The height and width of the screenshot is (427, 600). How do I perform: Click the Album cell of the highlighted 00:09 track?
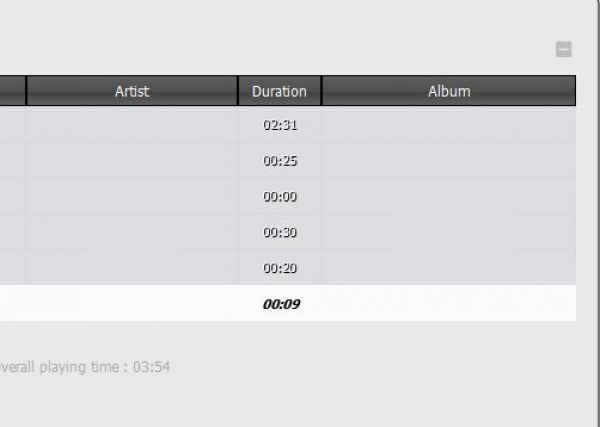pyautogui.click(x=449, y=304)
